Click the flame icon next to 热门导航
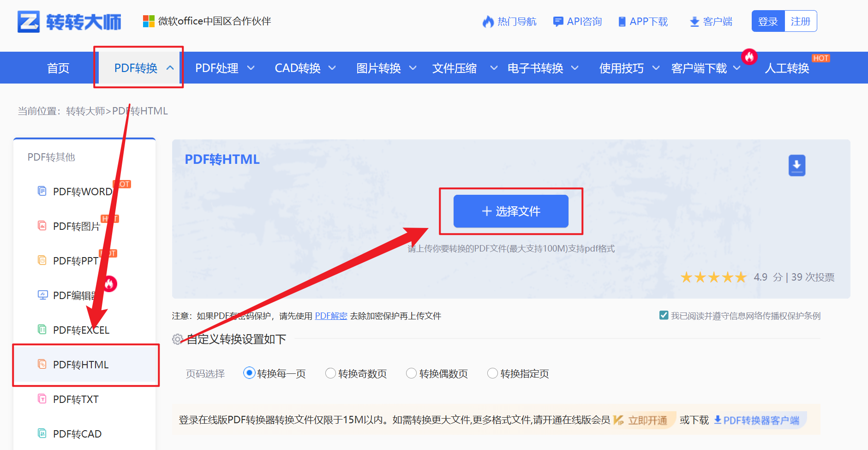Viewport: 868px width, 450px height. click(x=489, y=21)
